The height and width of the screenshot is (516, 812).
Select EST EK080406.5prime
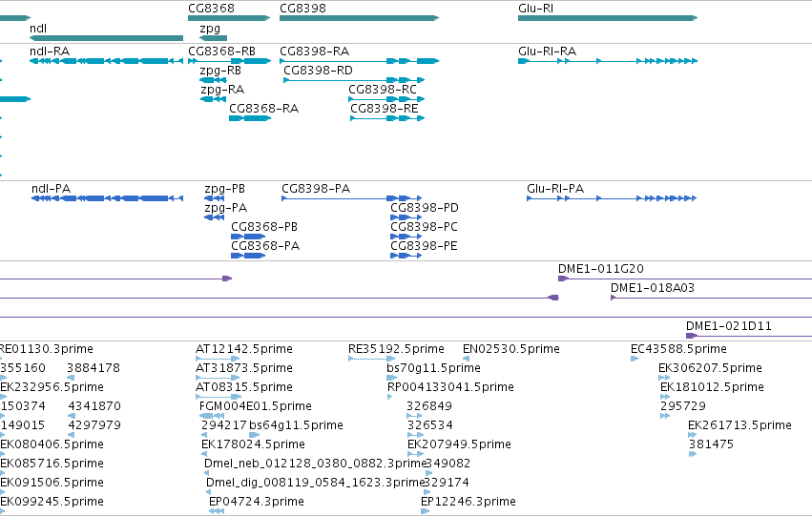(52, 445)
